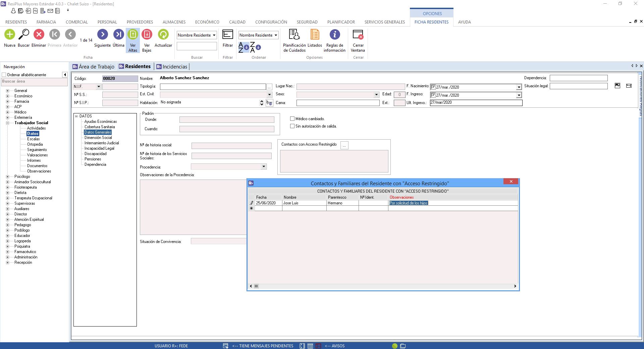The height and width of the screenshot is (349, 644).
Task: Click the resident photo icon
Action: point(618,86)
